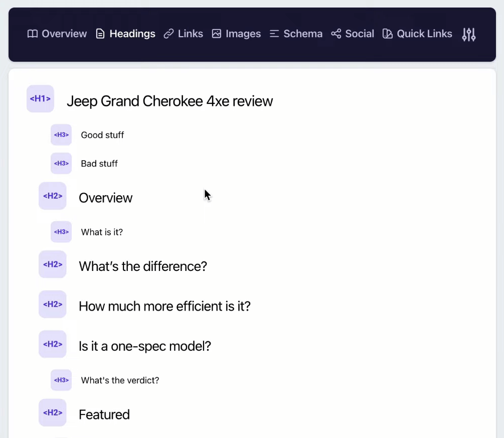Select "Is it a one-spec model?" text
The image size is (504, 438).
[145, 346]
